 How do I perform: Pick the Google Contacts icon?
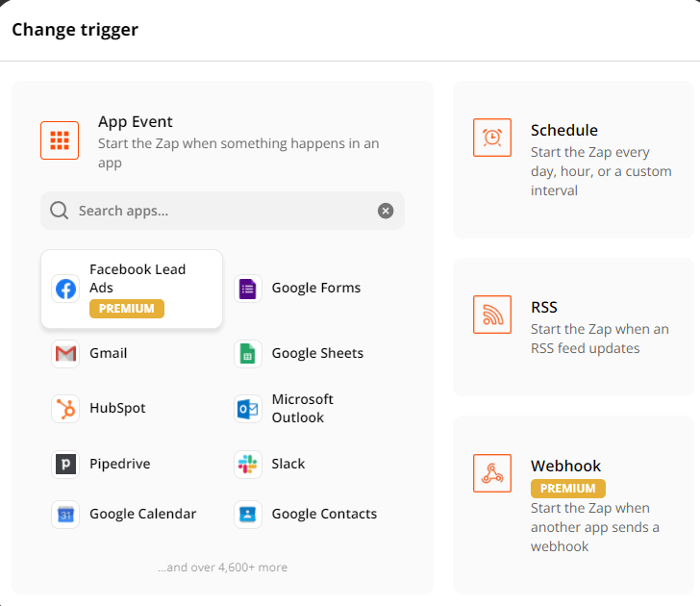[x=248, y=514]
